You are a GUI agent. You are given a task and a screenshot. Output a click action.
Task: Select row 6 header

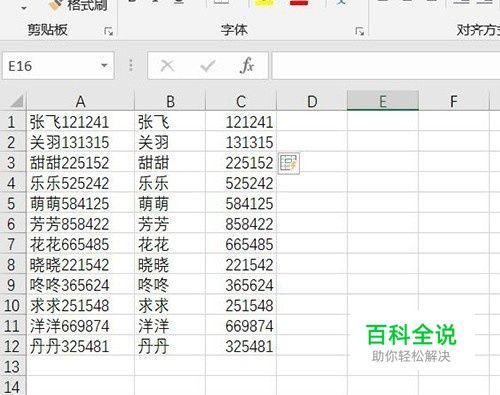click(13, 224)
